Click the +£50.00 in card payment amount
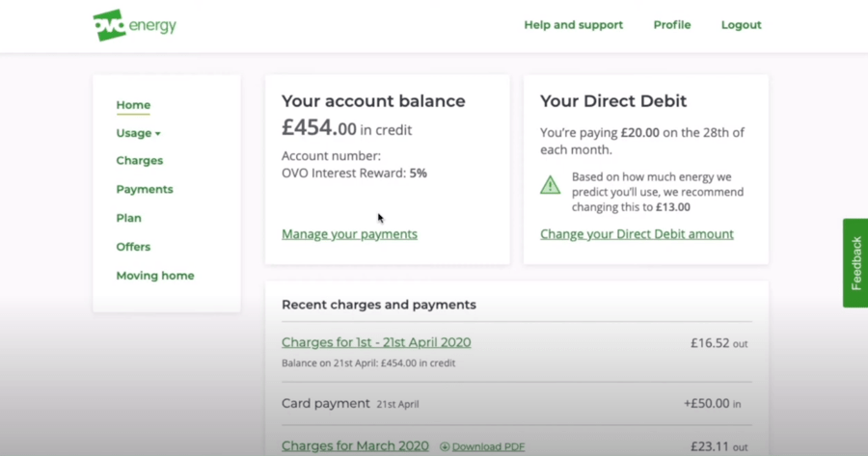The height and width of the screenshot is (456, 868). [x=712, y=403]
